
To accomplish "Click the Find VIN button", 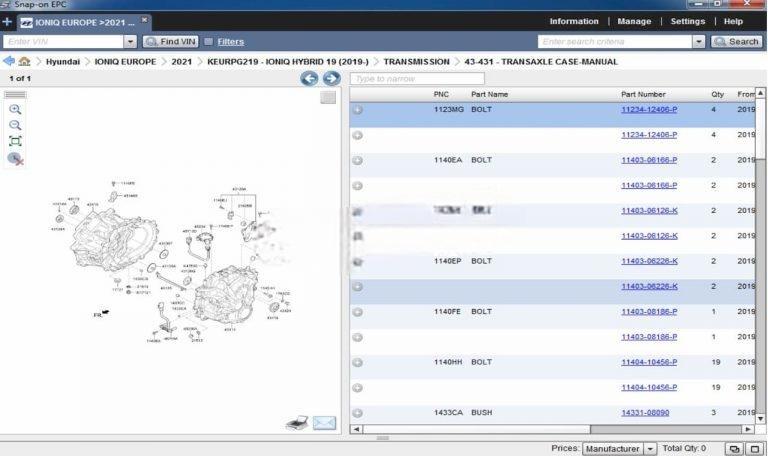I will 171,42.
